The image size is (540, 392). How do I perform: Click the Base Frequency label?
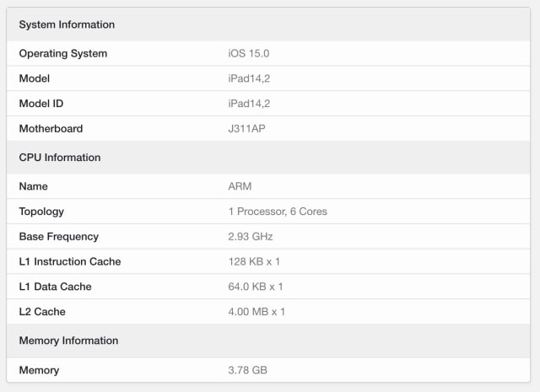pos(59,237)
